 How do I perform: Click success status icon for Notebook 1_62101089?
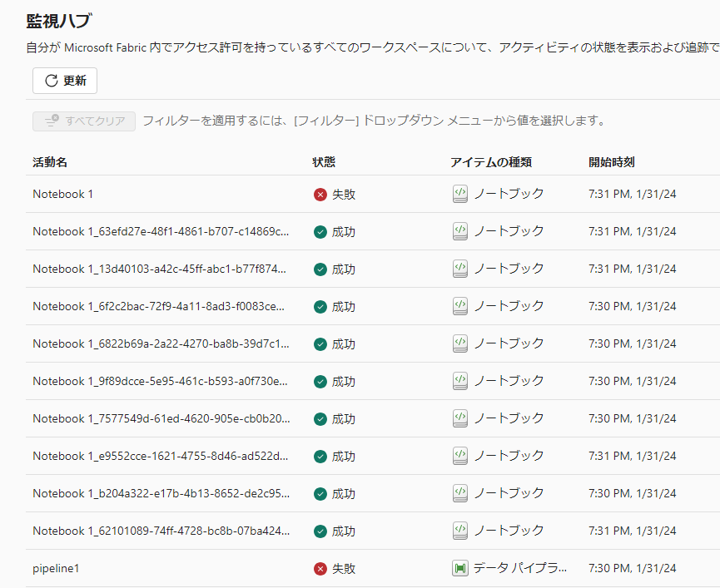[320, 531]
